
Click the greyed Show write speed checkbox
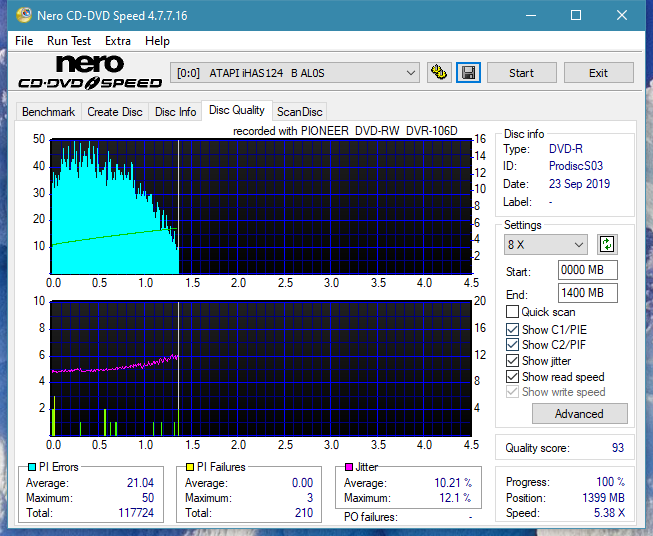point(512,392)
